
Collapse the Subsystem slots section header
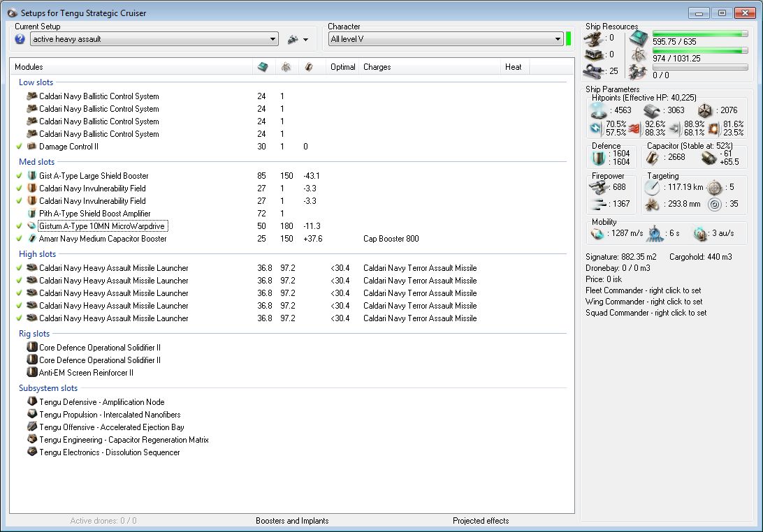click(48, 389)
